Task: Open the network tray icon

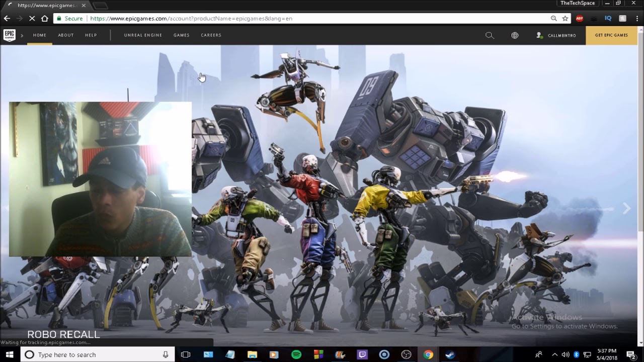Action: point(587,354)
